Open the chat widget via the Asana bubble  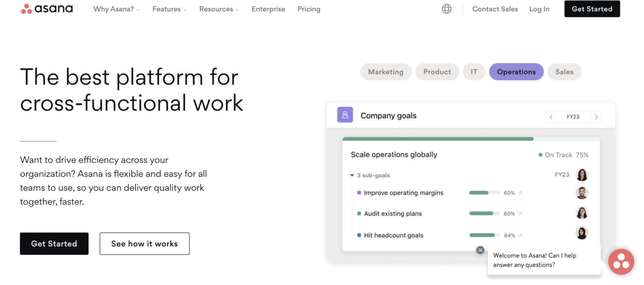coord(621,261)
